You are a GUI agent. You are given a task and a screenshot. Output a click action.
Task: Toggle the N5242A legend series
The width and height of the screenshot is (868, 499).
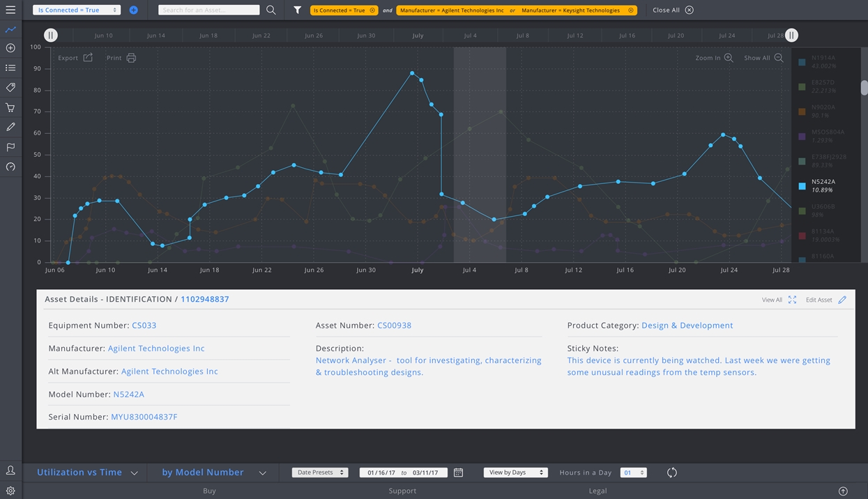pos(802,186)
